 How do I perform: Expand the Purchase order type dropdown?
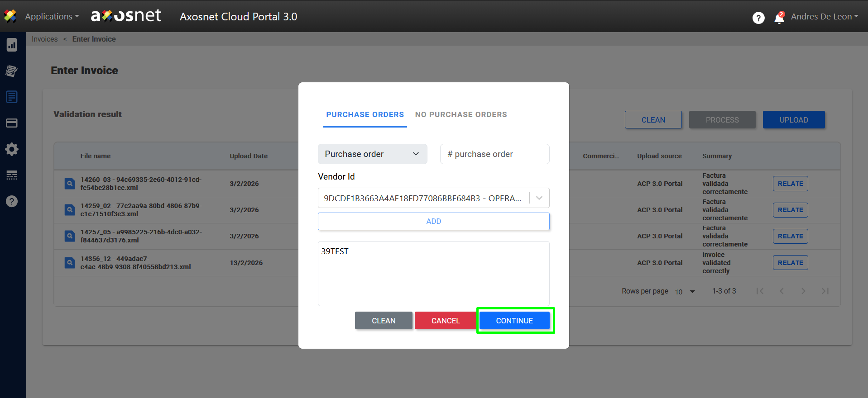point(372,154)
